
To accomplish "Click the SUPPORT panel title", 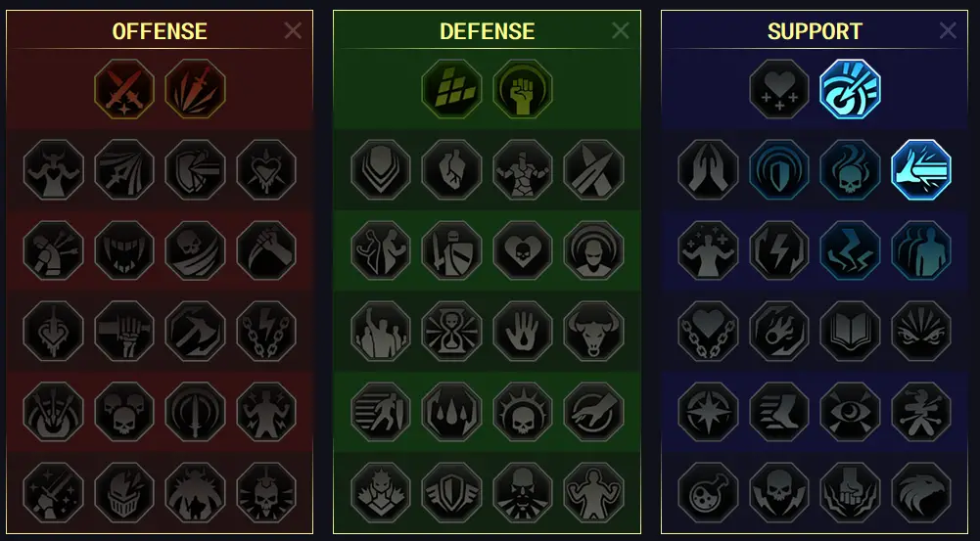I will pos(815,31).
